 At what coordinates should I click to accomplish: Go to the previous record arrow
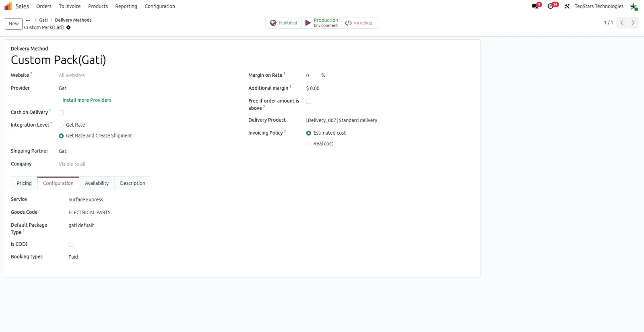[622, 23]
